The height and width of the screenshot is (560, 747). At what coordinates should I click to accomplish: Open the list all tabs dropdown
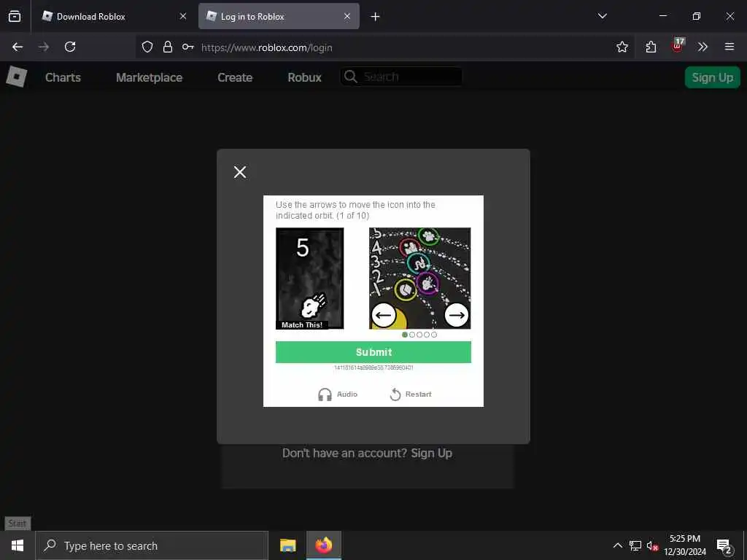click(x=602, y=16)
